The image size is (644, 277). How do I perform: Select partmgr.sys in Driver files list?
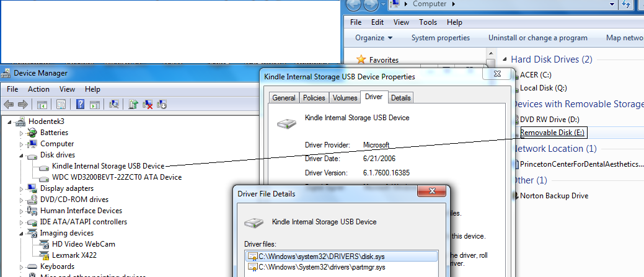321,267
